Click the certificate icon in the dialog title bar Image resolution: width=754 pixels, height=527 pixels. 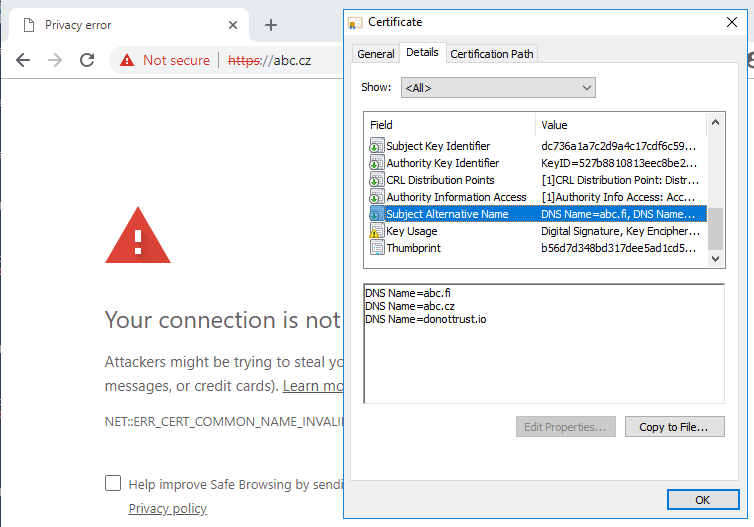coord(355,23)
